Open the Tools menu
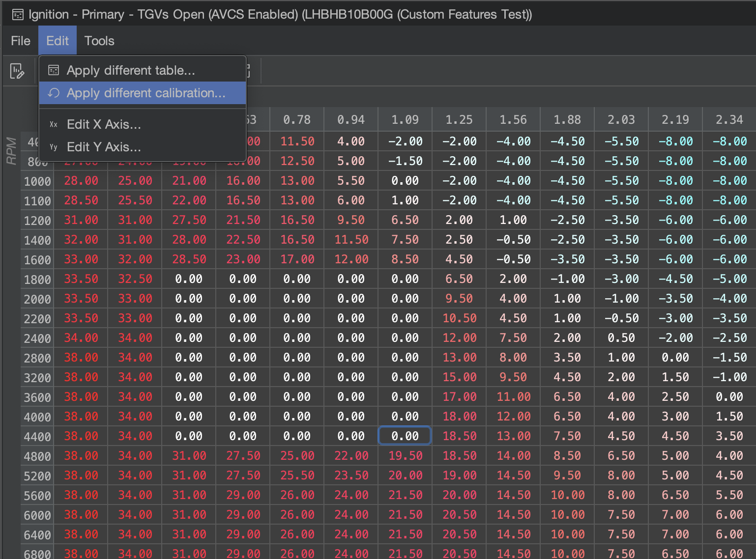The height and width of the screenshot is (559, 756). 99,41
